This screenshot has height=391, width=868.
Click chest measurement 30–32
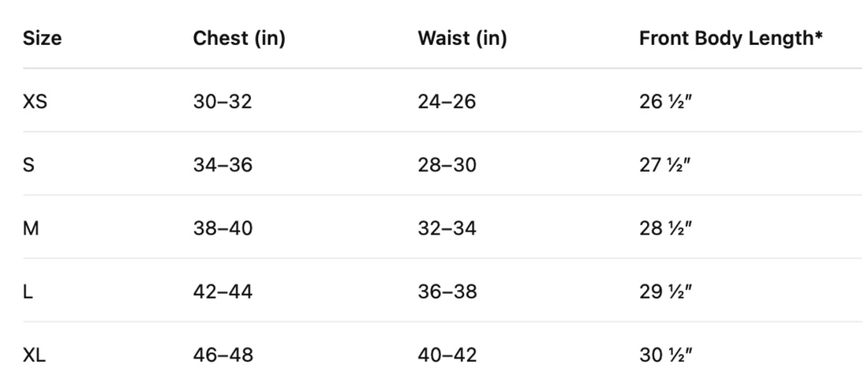click(223, 101)
